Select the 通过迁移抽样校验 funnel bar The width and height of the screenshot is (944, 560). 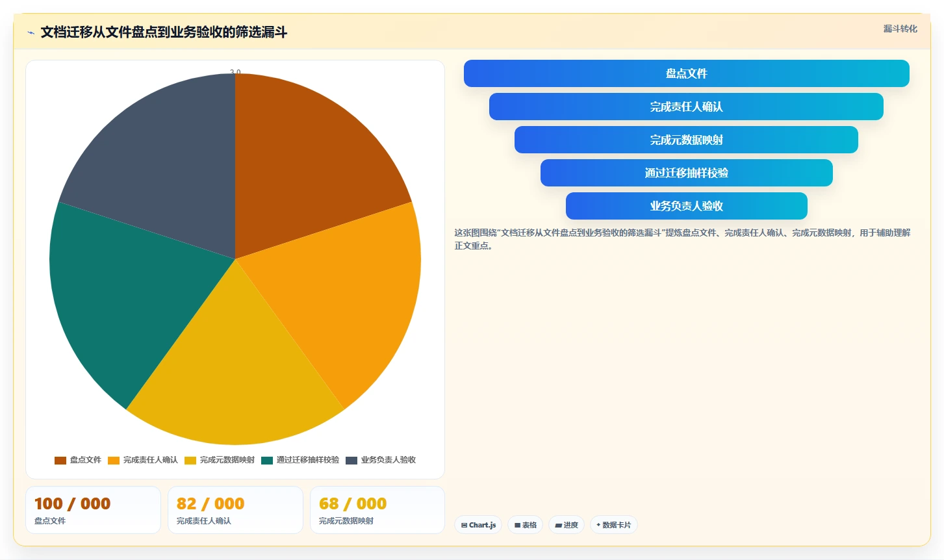[686, 173]
